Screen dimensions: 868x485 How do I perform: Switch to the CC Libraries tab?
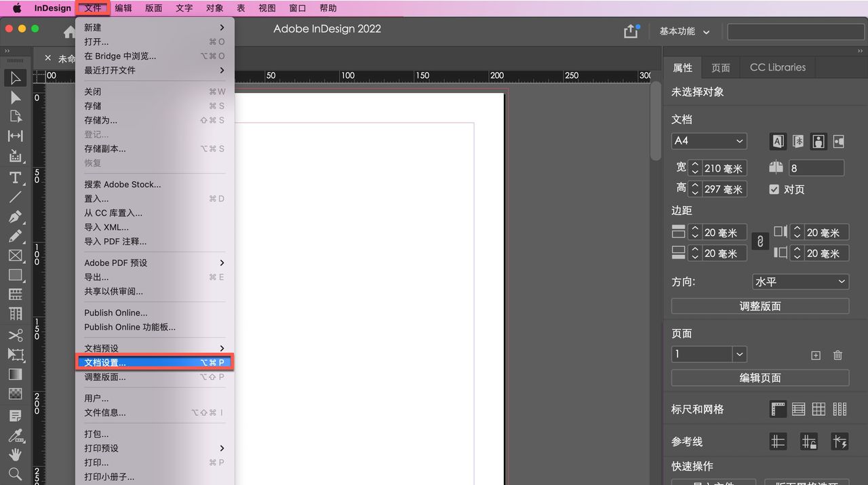(x=778, y=67)
